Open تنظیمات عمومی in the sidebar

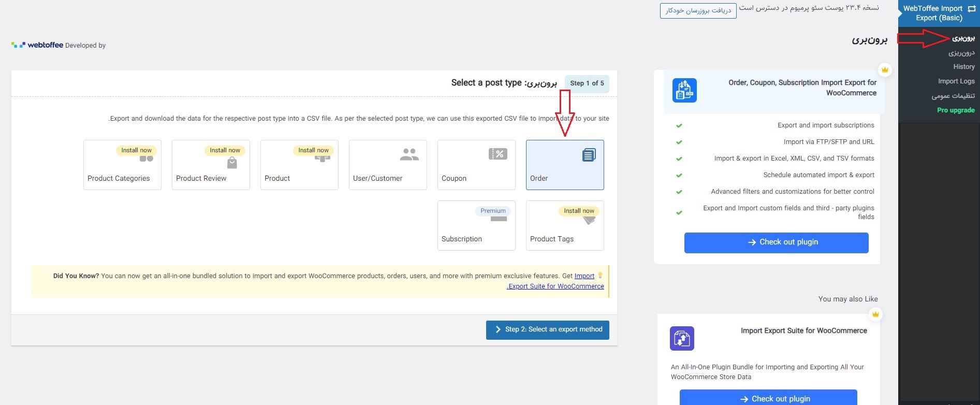953,96
